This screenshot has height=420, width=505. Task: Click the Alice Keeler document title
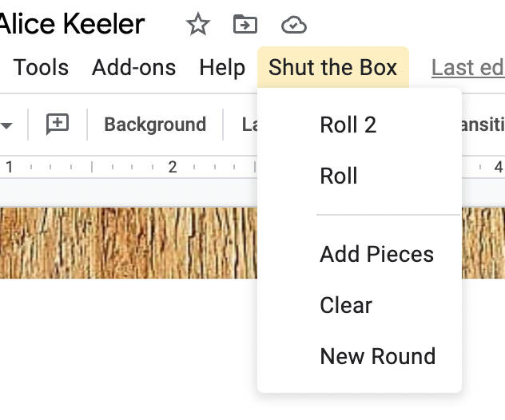[x=72, y=23]
